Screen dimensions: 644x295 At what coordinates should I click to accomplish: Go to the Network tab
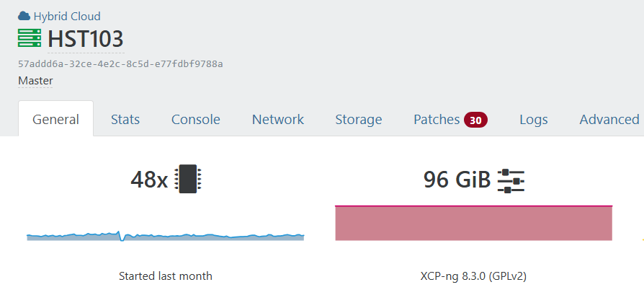[x=277, y=120]
